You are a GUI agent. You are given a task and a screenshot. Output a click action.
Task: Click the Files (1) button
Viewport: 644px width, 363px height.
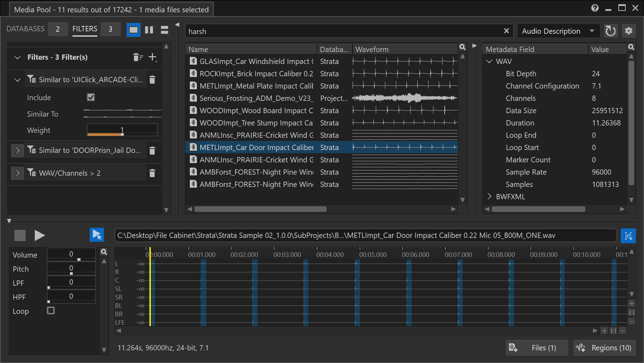pos(537,348)
